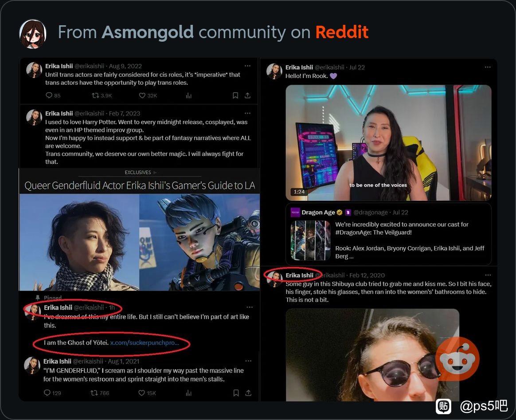
Task: Share the Aug 9, 2022 tweet
Action: (247, 95)
